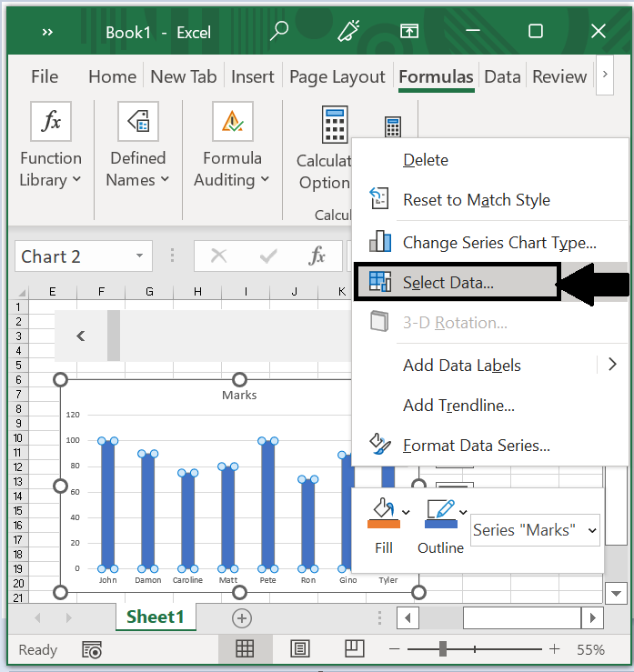This screenshot has width=634, height=672.
Task: Select row 10 header
Action: pyautogui.click(x=18, y=438)
